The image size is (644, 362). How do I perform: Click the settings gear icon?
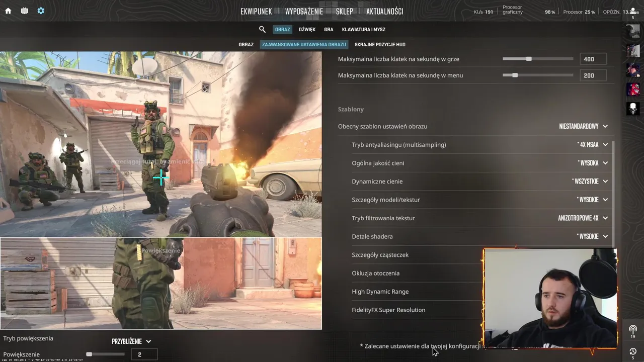tap(41, 11)
